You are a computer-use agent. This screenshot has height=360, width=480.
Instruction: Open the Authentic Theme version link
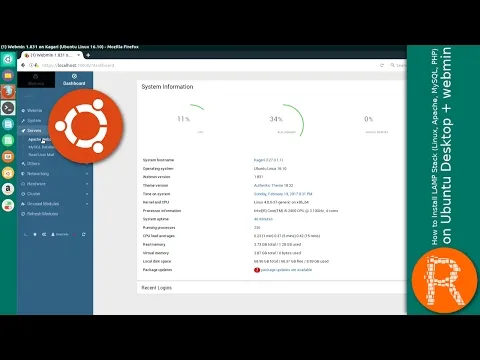point(274,185)
